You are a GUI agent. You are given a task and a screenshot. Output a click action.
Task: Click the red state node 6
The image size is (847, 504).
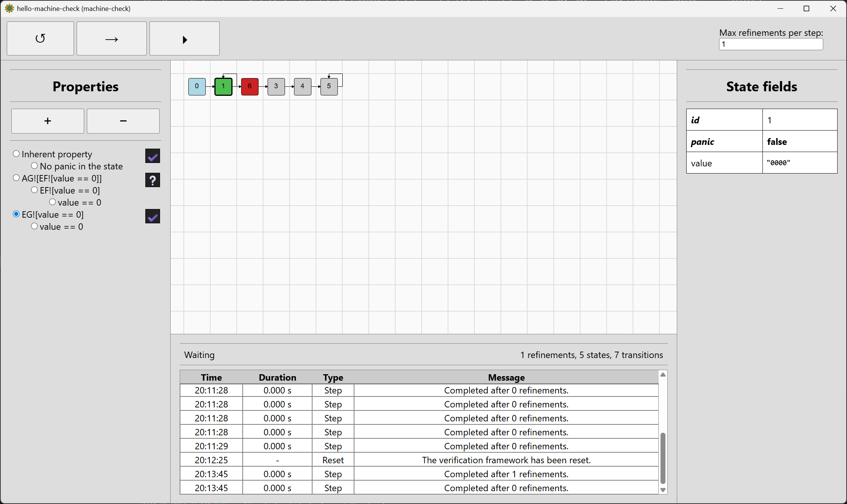(249, 86)
